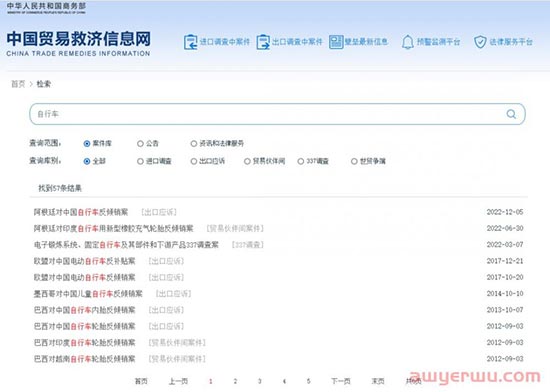Click [贸易伙伴间案件] tag on 巴西对越南 row
The width and height of the screenshot is (550, 392).
pos(177,359)
